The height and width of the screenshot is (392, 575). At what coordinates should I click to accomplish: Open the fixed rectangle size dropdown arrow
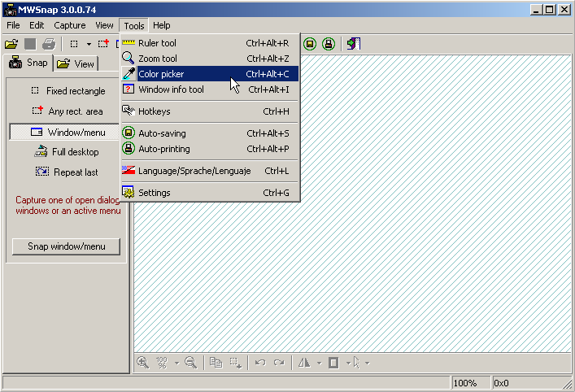tap(89, 44)
